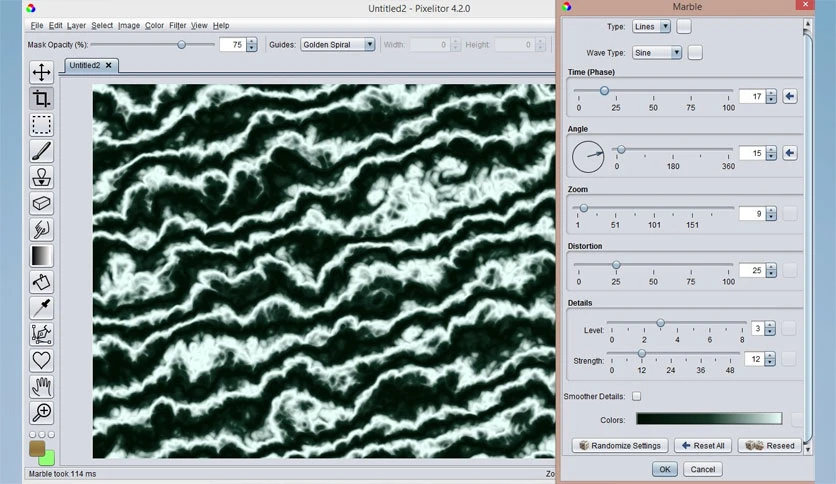Screen dimensions: 836x484
Task: Select the Gradient tool
Action: (x=41, y=255)
